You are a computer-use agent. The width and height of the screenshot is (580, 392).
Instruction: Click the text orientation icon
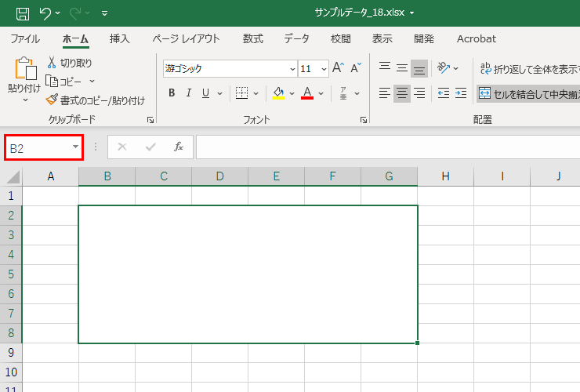click(x=443, y=67)
